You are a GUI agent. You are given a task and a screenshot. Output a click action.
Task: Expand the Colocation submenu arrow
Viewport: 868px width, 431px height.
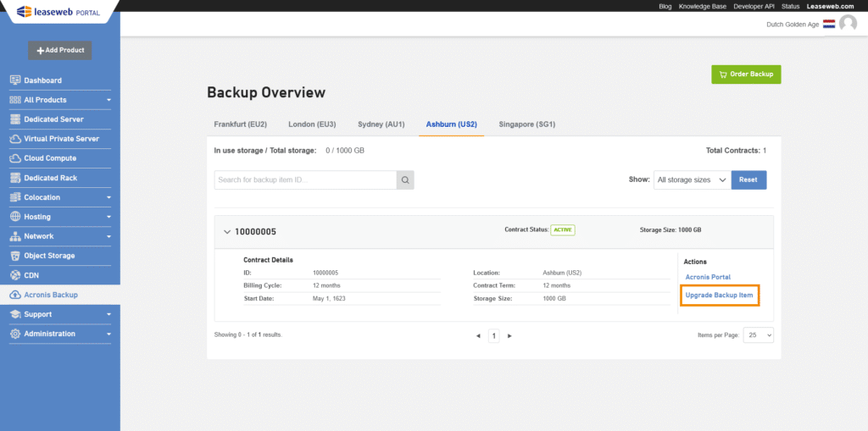tap(109, 197)
